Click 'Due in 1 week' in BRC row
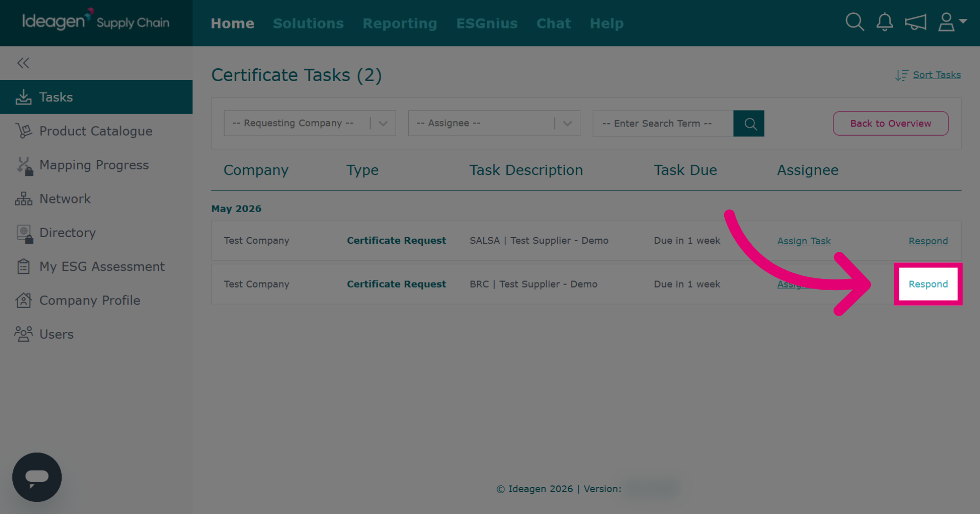 (x=687, y=284)
